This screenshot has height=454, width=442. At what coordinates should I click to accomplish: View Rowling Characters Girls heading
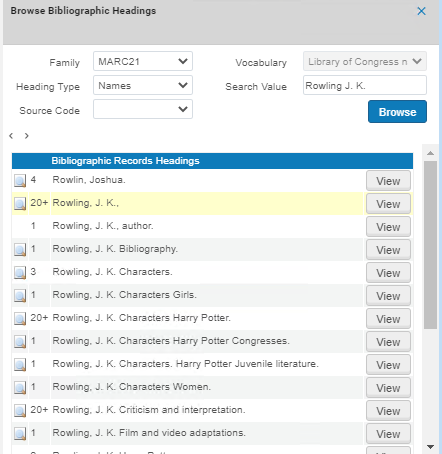tap(388, 296)
